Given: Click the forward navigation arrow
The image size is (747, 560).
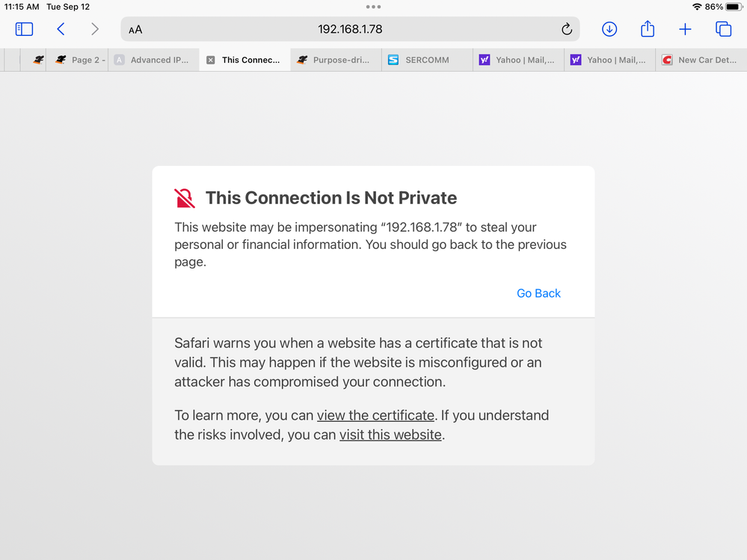Looking at the screenshot, I should tap(94, 29).
